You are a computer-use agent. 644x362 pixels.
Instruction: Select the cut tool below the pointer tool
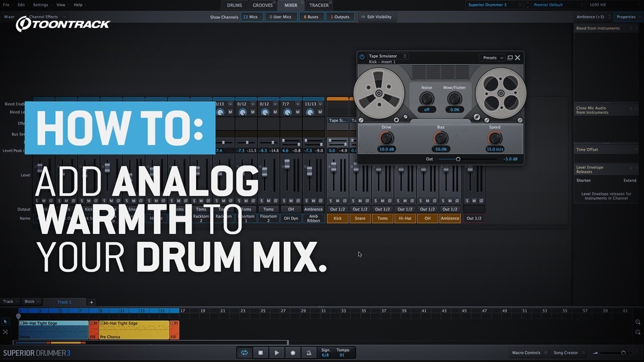pyautogui.click(x=6, y=332)
